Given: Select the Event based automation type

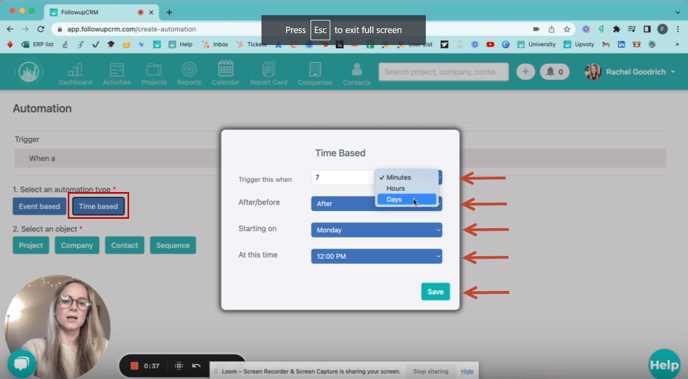Looking at the screenshot, I should click(x=39, y=206).
